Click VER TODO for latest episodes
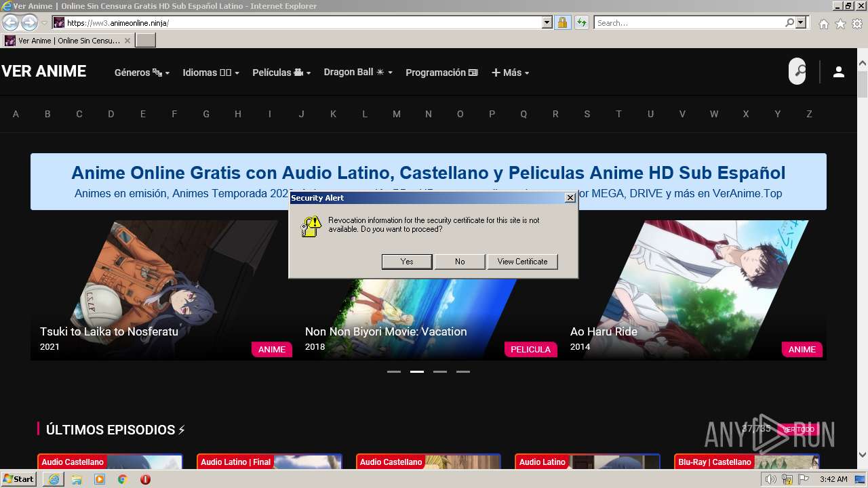The image size is (868, 488). point(798,429)
